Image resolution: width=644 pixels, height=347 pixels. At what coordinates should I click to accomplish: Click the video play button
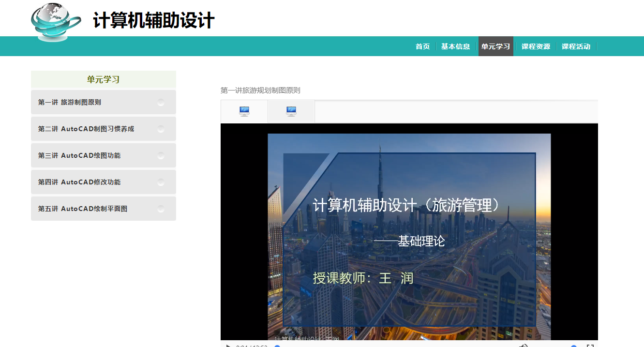[x=228, y=346]
